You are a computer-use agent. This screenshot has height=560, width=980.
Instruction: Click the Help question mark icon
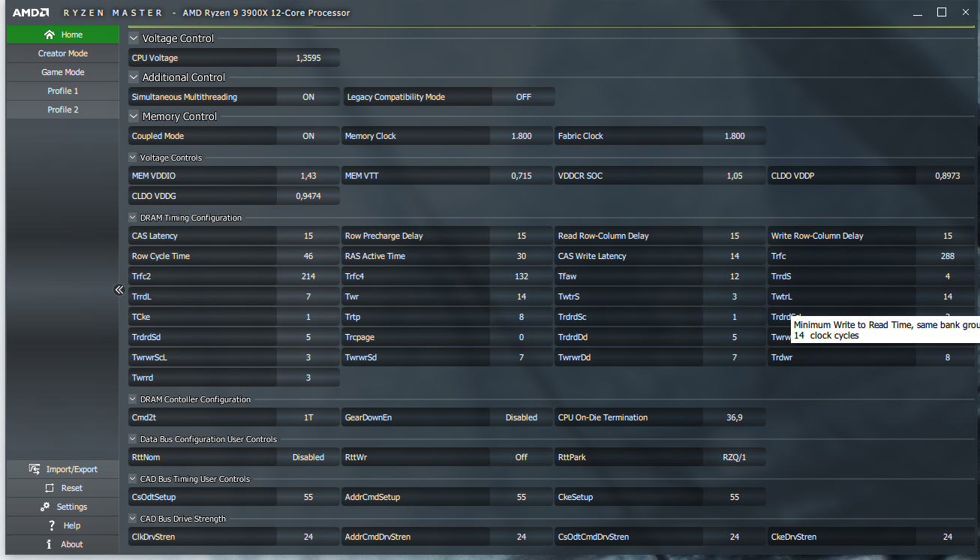point(51,525)
